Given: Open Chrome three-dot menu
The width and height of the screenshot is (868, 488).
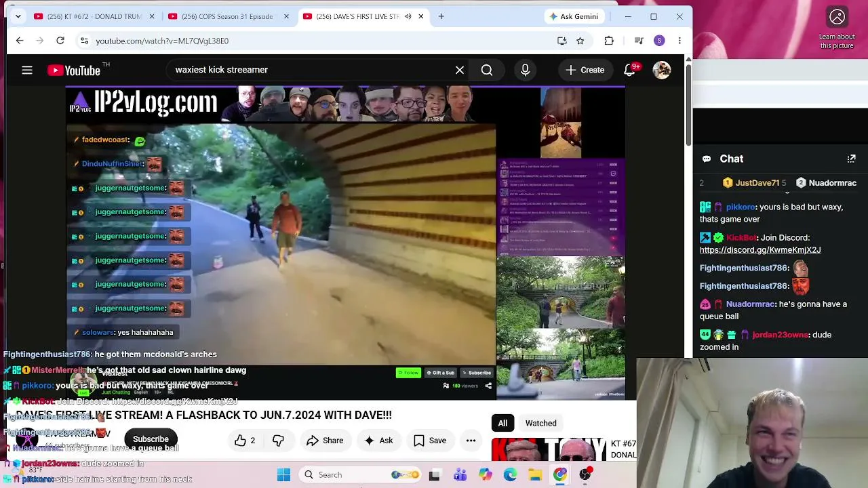Looking at the screenshot, I should 679,41.
